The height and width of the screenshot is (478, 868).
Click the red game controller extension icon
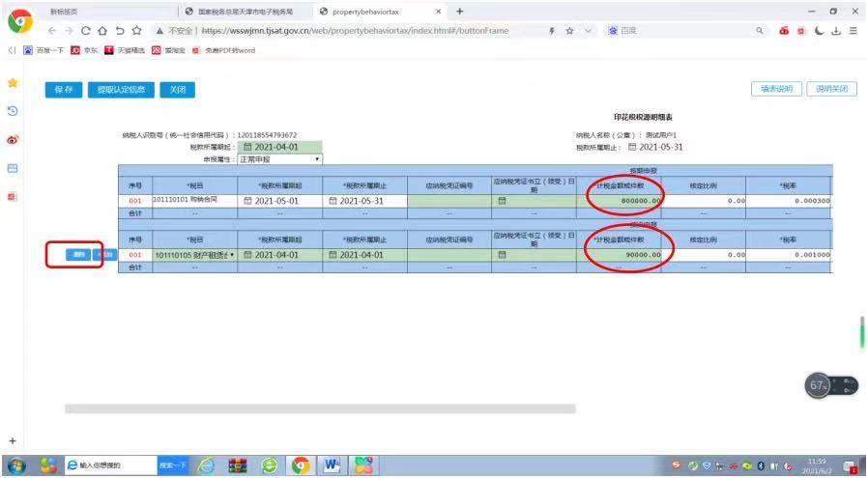click(x=784, y=31)
